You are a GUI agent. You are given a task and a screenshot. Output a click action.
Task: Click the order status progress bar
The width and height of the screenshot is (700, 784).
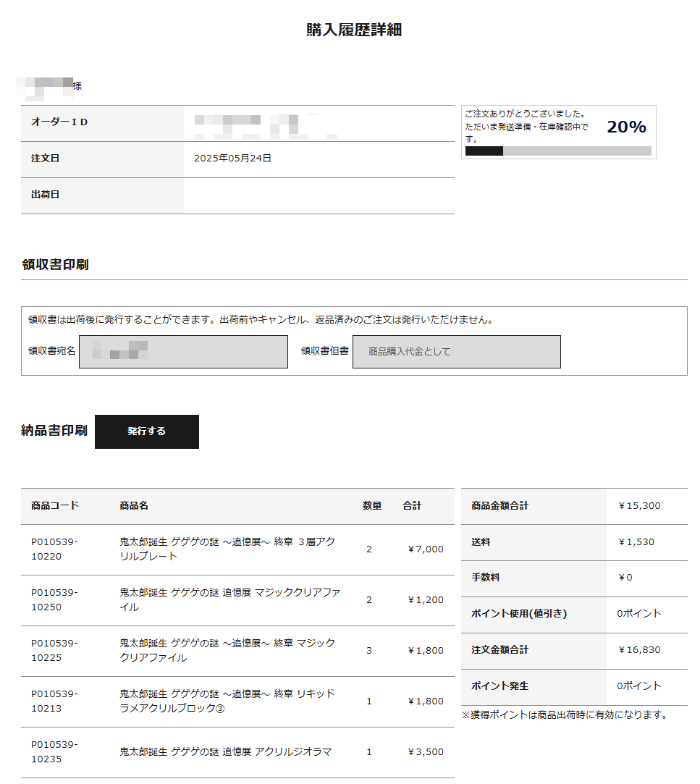[x=557, y=151]
